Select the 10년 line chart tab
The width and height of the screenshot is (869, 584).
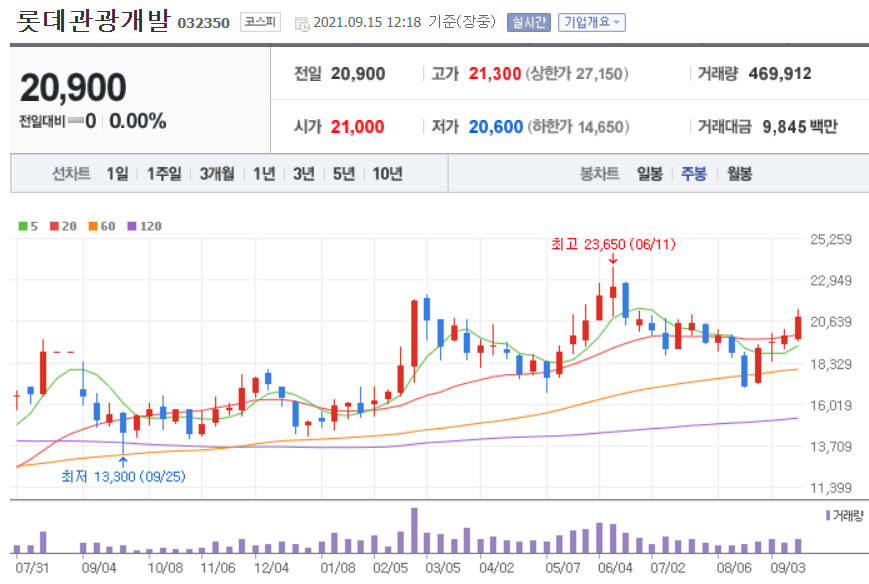pos(387,174)
